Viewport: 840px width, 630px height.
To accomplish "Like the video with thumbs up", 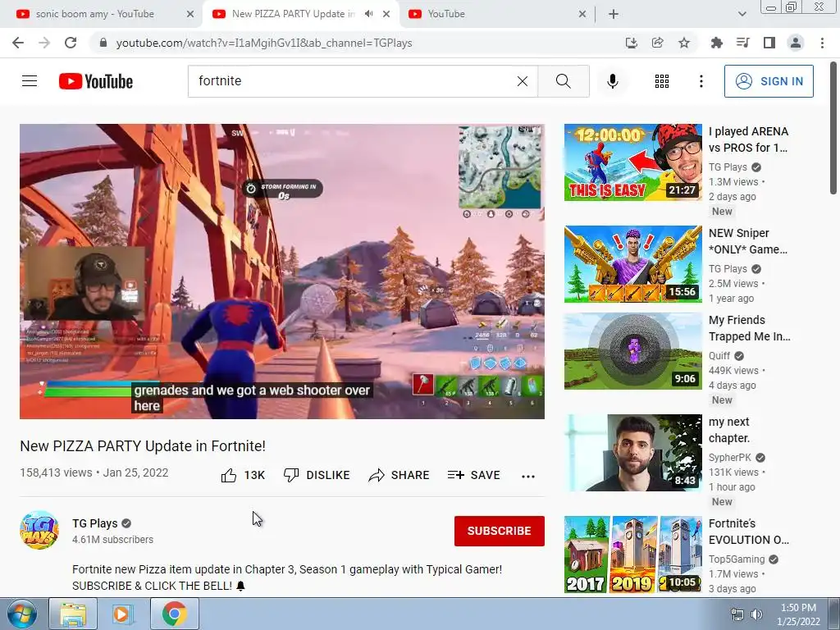I will pyautogui.click(x=243, y=475).
